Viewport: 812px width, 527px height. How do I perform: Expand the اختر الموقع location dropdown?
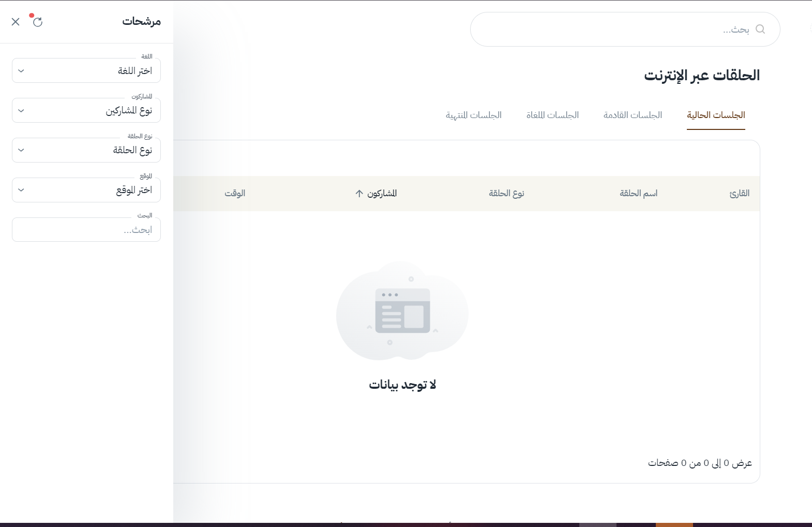(x=86, y=190)
